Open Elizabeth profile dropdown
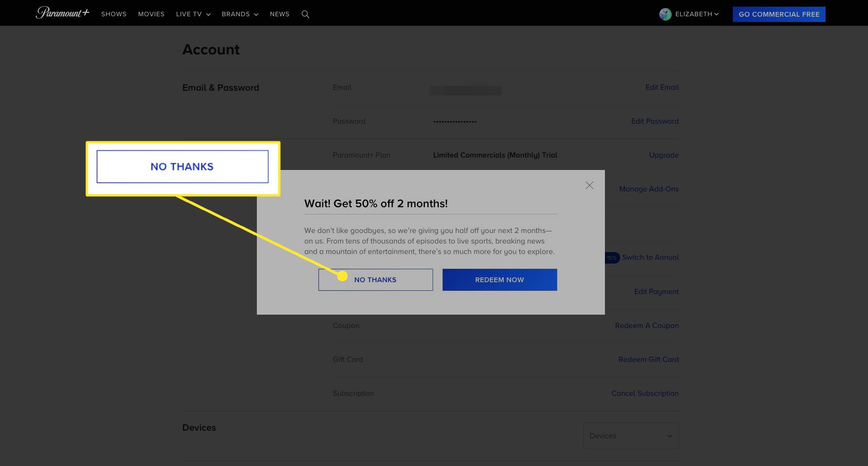Screen dimensions: 868x466 point(697,14)
